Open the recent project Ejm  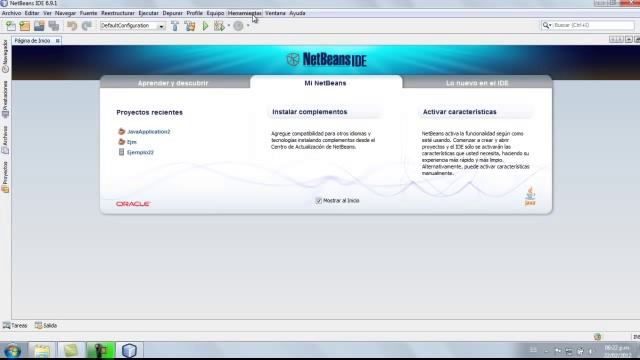pyautogui.click(x=131, y=142)
